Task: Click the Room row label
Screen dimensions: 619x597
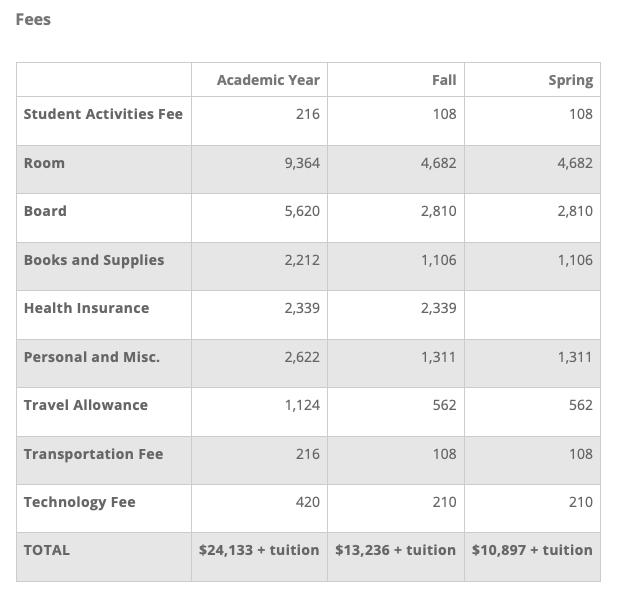Action: [x=44, y=163]
